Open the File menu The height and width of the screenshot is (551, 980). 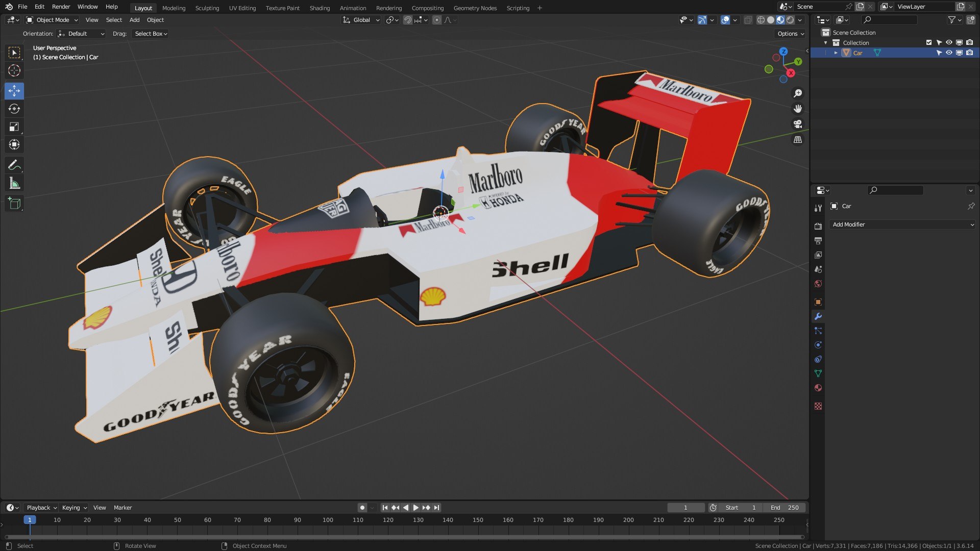pyautogui.click(x=22, y=7)
